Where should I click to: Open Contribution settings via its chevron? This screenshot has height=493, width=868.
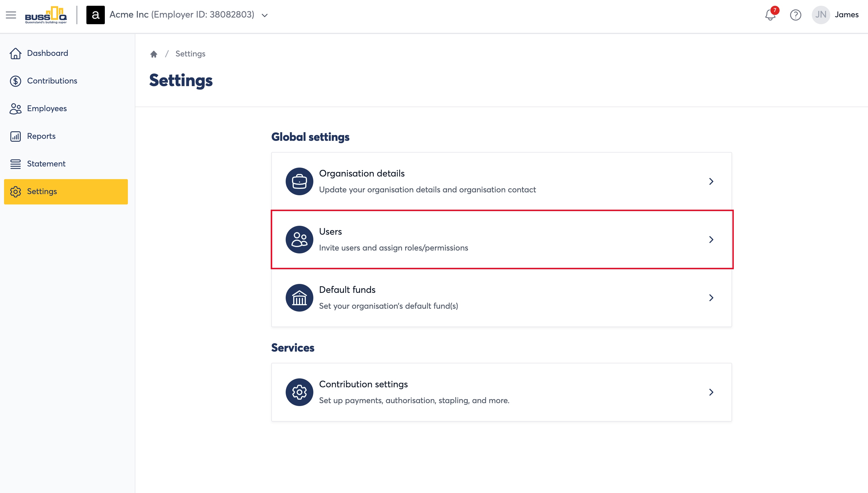711,392
